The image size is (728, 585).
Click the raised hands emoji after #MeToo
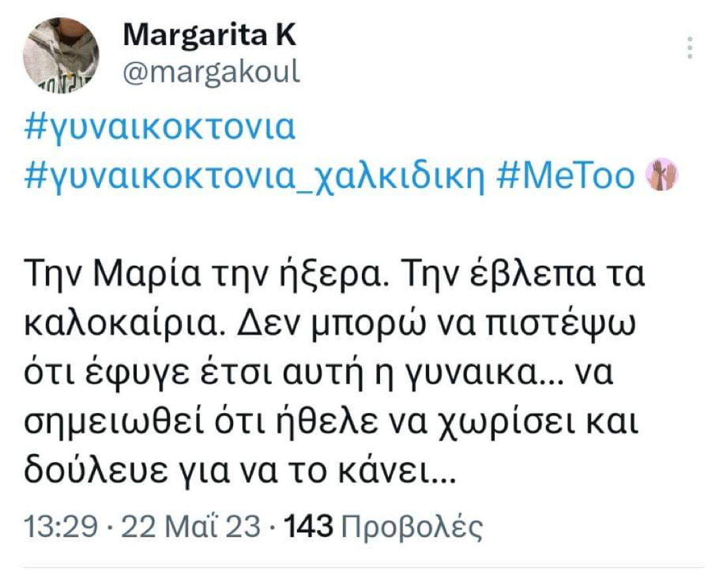[662, 175]
